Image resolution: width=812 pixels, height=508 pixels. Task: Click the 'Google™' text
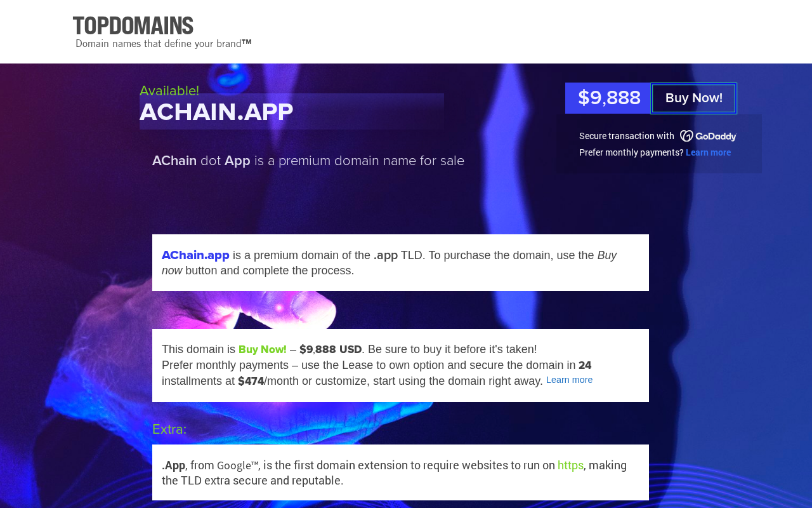point(237,465)
